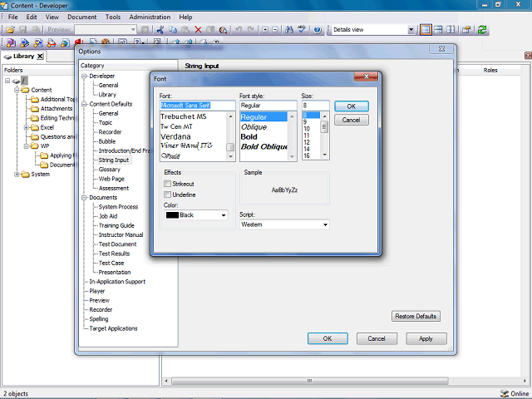The height and width of the screenshot is (399, 532).
Task: Select the Target Applications category item
Action: tap(113, 329)
